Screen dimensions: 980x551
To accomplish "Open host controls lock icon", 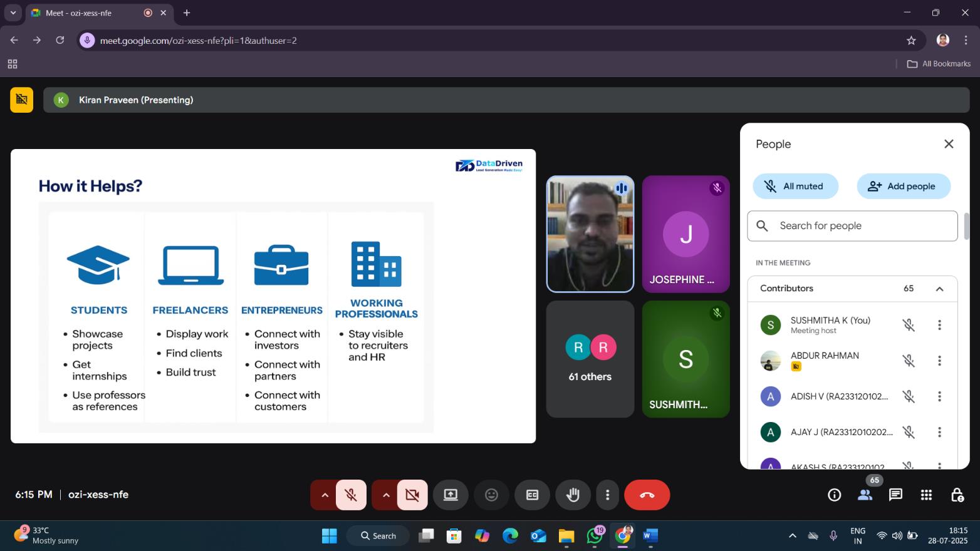I will (957, 495).
